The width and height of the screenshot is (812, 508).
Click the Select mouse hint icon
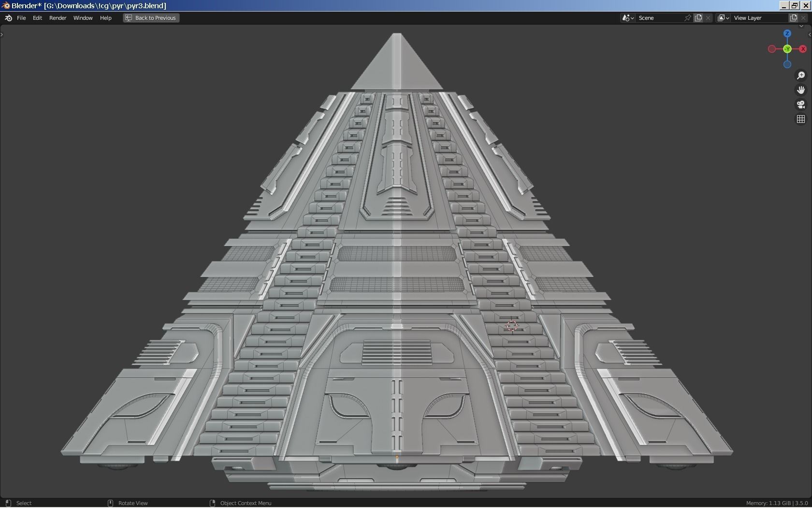pyautogui.click(x=8, y=503)
